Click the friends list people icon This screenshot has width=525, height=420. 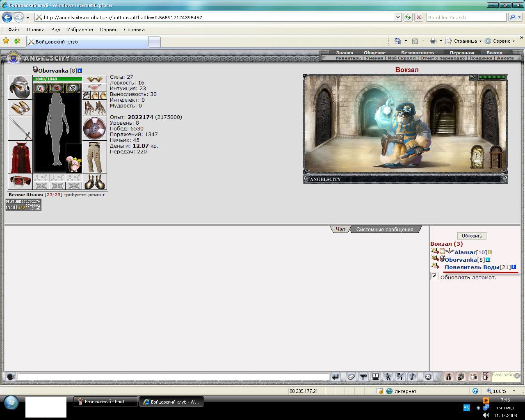click(x=473, y=377)
